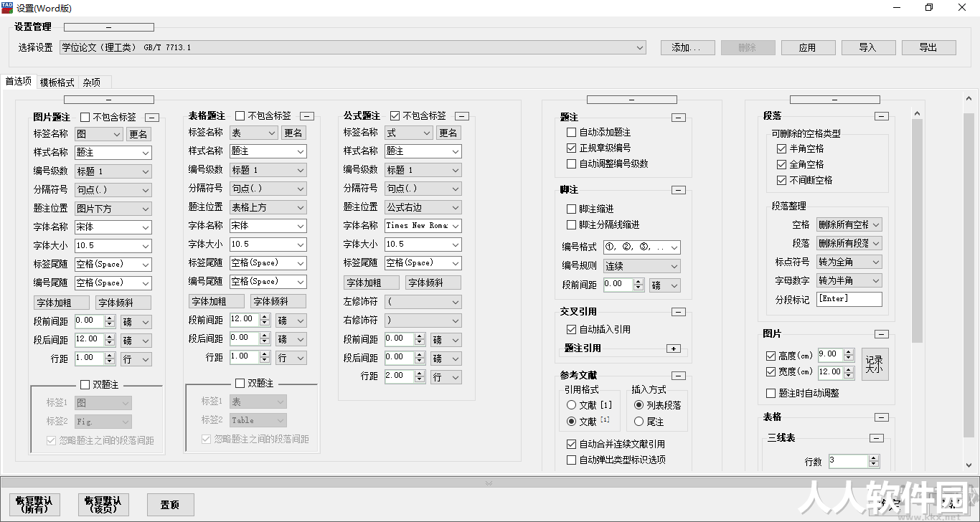Click the 置顶 button
This screenshot has height=522, width=980.
170,505
